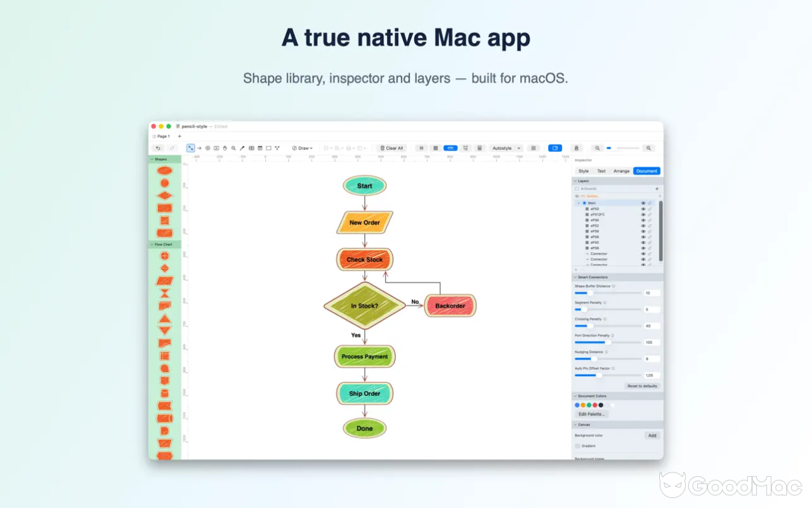
Task: Toggle the highlighted blue ruler button
Action: pos(450,148)
